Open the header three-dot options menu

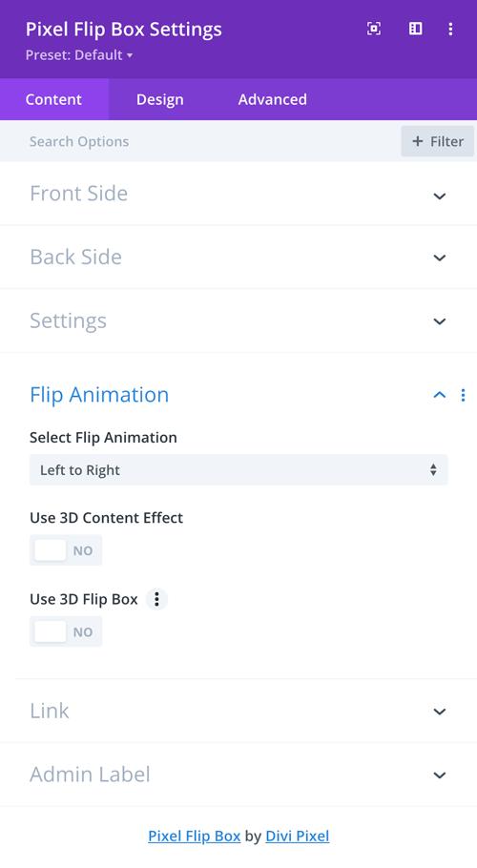(451, 29)
